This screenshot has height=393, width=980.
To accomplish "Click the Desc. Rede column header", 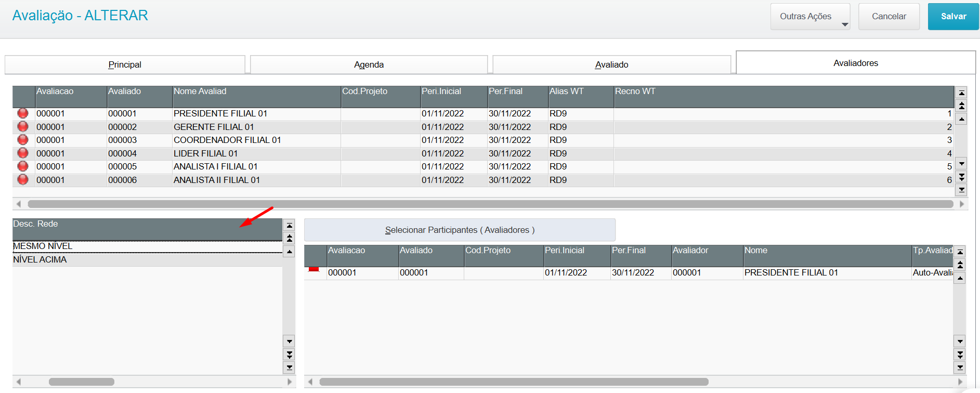I will click(147, 229).
